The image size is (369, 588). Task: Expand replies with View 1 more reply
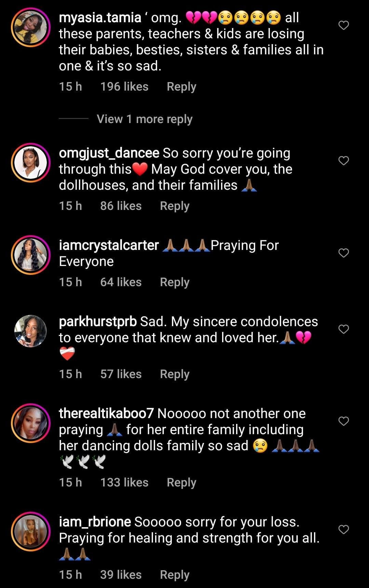pyautogui.click(x=144, y=119)
